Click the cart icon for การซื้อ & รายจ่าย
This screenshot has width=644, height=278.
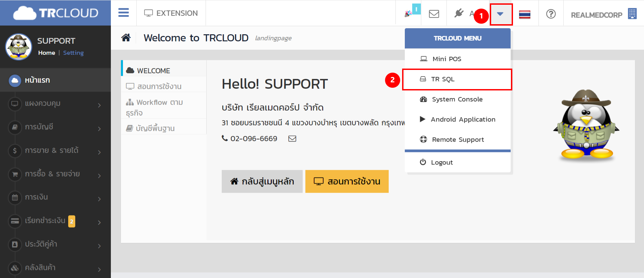click(x=15, y=174)
